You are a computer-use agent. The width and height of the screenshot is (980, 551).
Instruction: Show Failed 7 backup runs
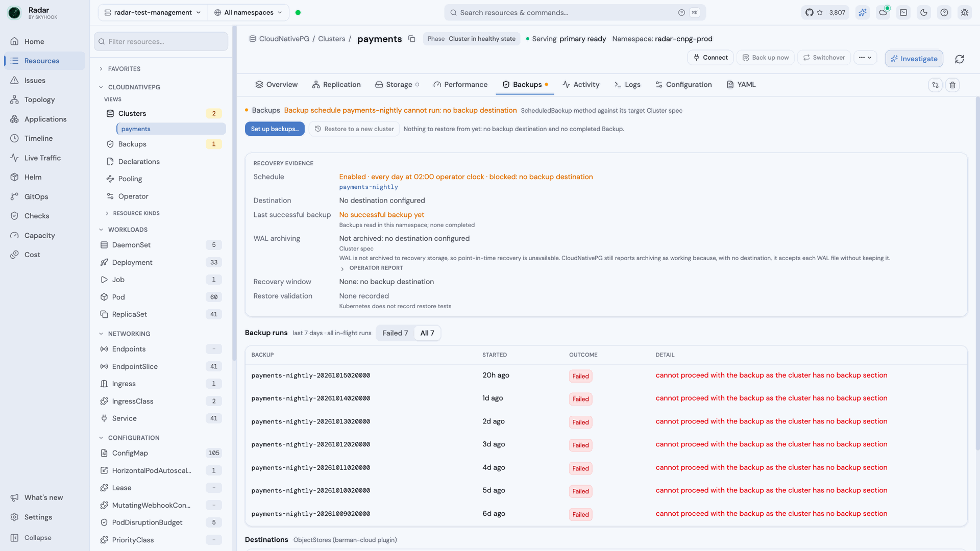click(395, 333)
